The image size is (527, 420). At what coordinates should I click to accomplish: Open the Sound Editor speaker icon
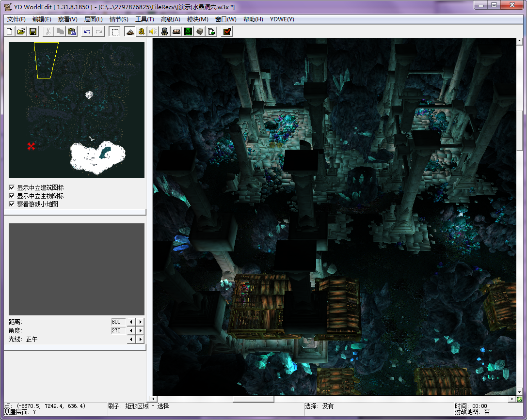pyautogui.click(x=153, y=31)
